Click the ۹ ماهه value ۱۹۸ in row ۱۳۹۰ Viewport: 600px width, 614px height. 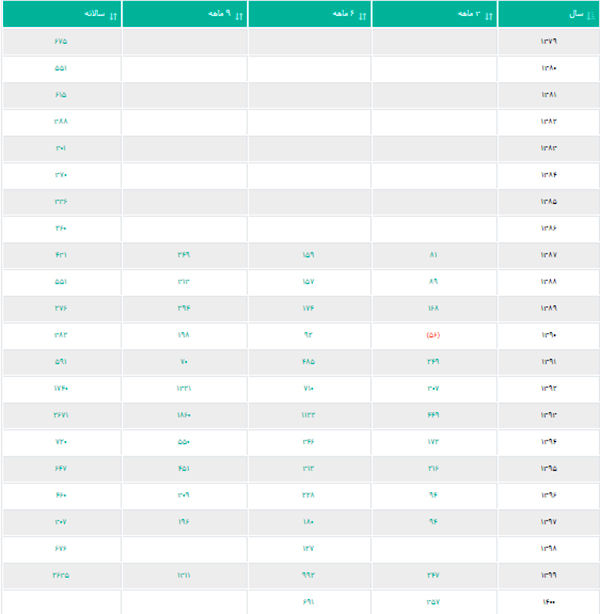coord(184,335)
